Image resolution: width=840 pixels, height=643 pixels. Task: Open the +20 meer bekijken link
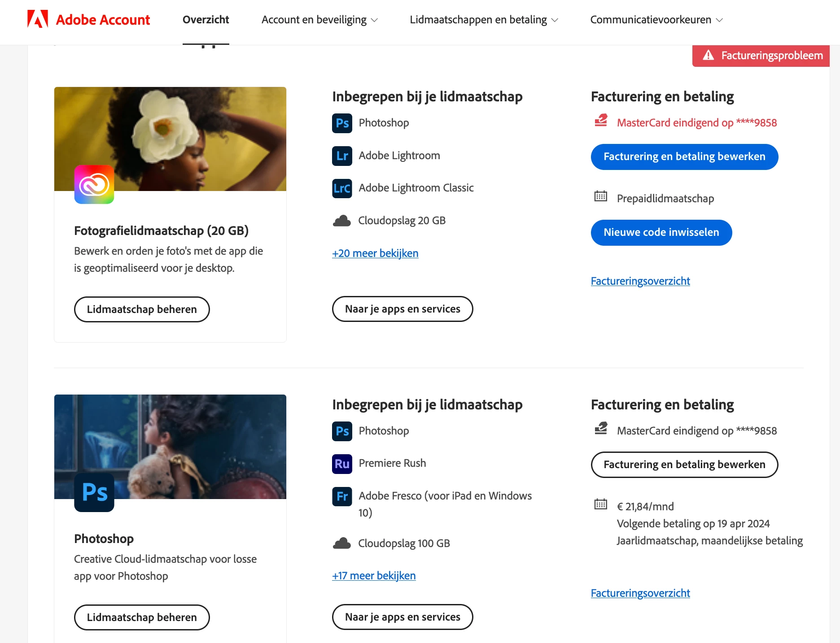[375, 253]
